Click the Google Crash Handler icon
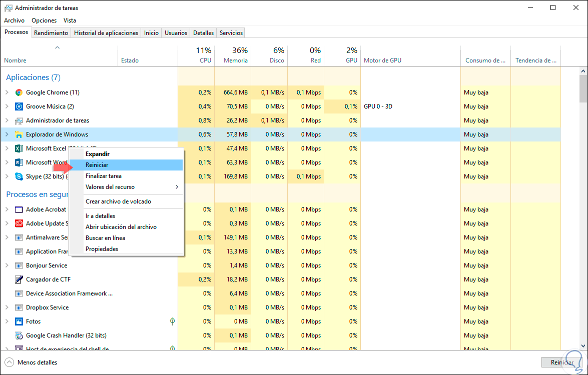Image resolution: width=588 pixels, height=375 pixels. click(19, 335)
